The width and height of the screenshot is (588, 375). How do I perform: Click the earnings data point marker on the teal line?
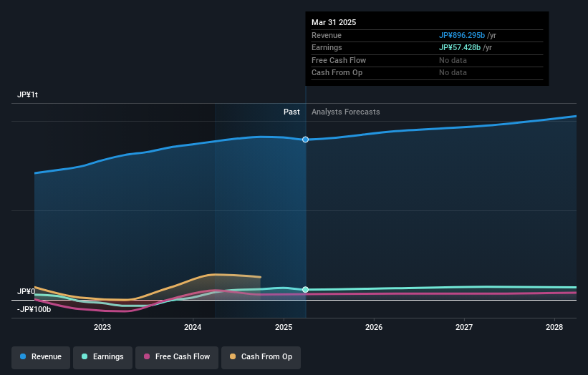point(306,290)
